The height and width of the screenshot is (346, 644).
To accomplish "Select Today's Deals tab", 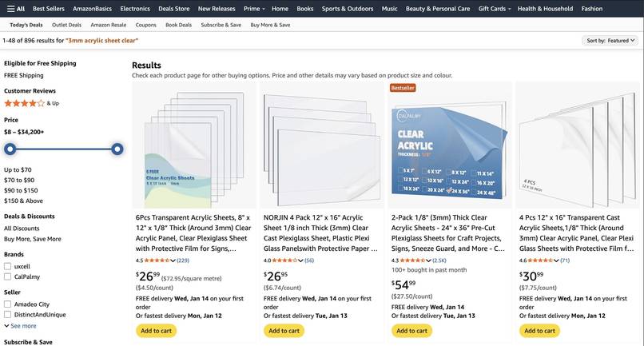I will [x=26, y=25].
